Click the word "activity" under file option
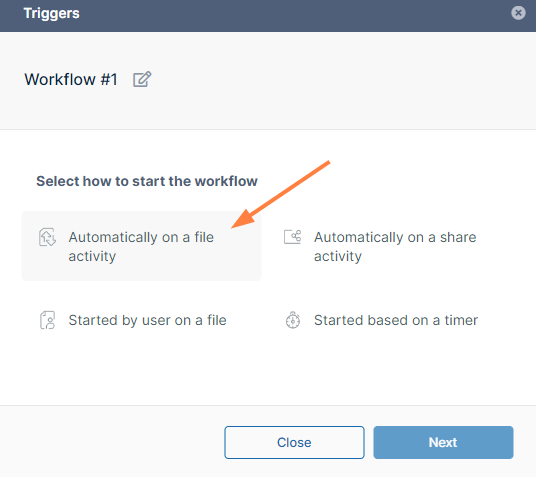This screenshot has height=477, width=536. click(92, 256)
